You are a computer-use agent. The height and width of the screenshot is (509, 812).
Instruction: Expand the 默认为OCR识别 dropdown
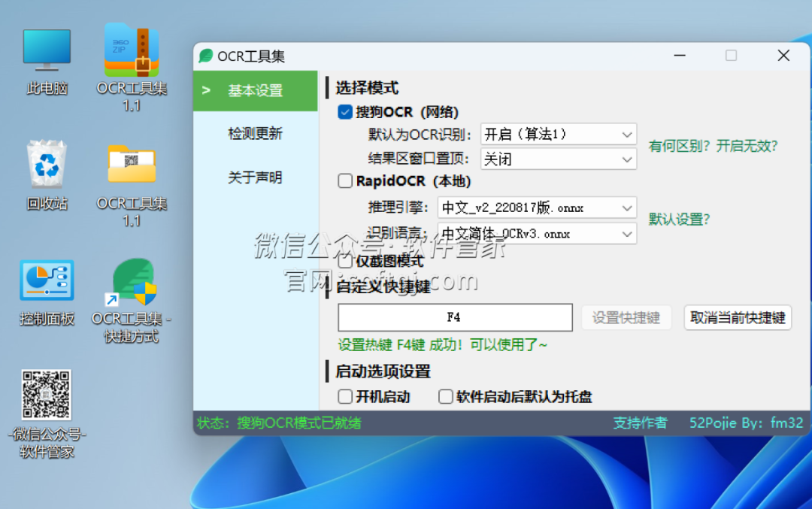click(558, 135)
